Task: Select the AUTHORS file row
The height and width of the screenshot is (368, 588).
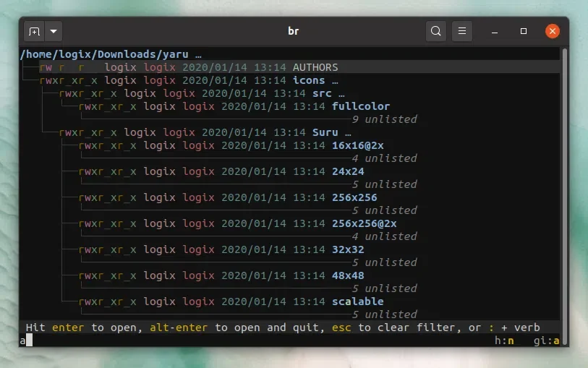Action: [x=290, y=67]
